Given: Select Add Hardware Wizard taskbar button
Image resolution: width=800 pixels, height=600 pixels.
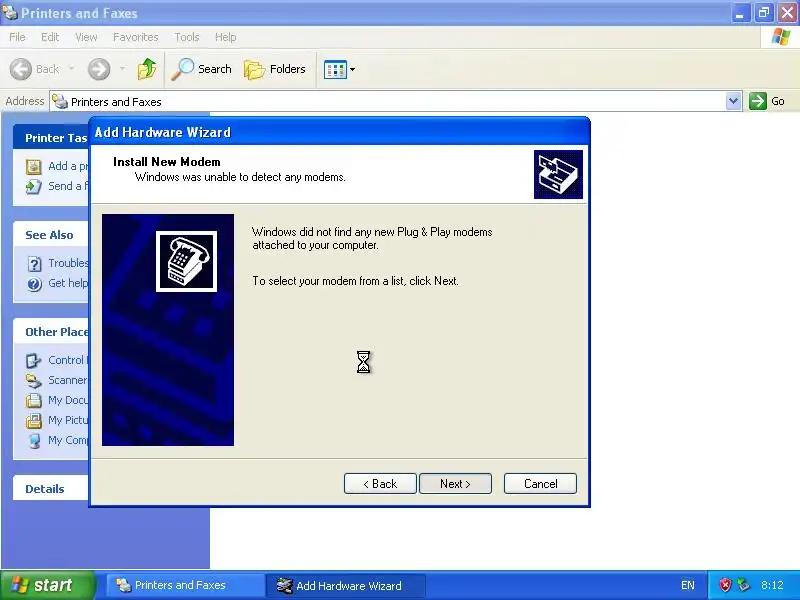Looking at the screenshot, I should point(347,585).
